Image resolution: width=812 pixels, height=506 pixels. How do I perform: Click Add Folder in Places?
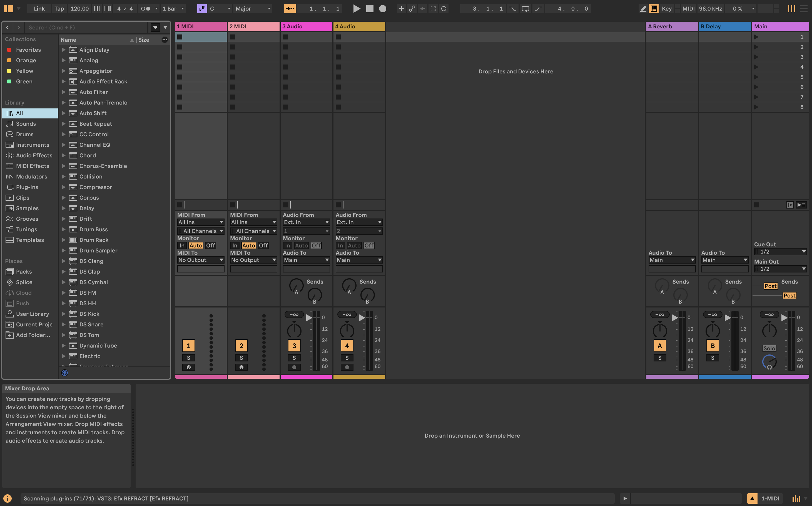click(33, 335)
